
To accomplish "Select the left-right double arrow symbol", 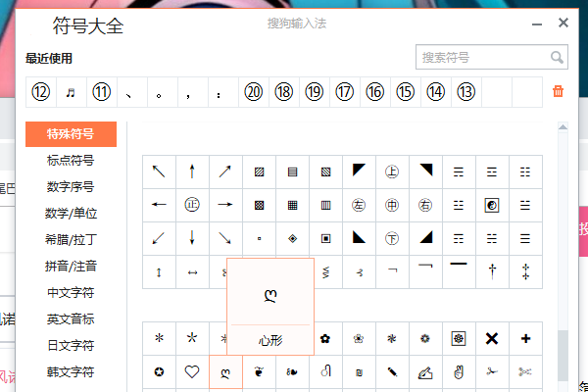I will pos(192,272).
